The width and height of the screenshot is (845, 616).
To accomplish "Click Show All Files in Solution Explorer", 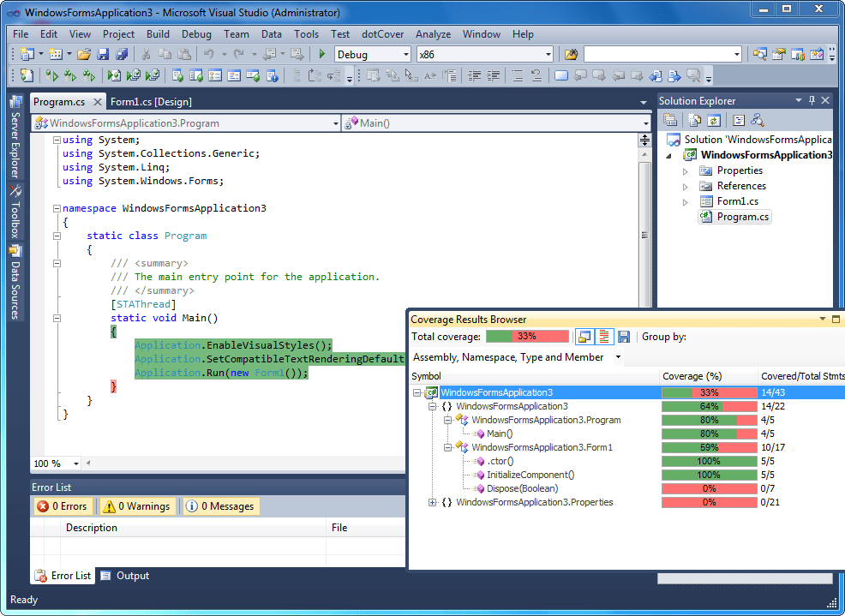I will (x=693, y=121).
